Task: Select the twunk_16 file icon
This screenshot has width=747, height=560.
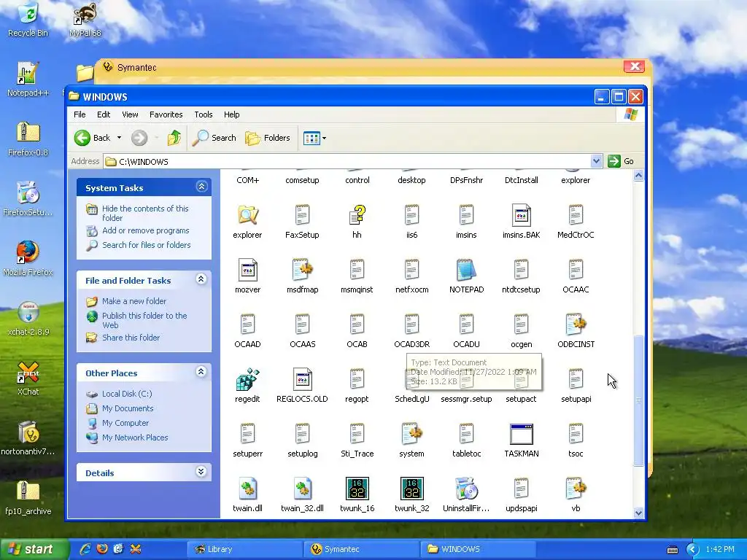Action: coord(357,489)
